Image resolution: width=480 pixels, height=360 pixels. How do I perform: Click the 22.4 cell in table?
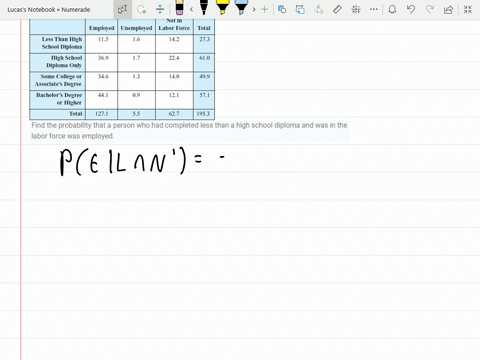pyautogui.click(x=174, y=58)
